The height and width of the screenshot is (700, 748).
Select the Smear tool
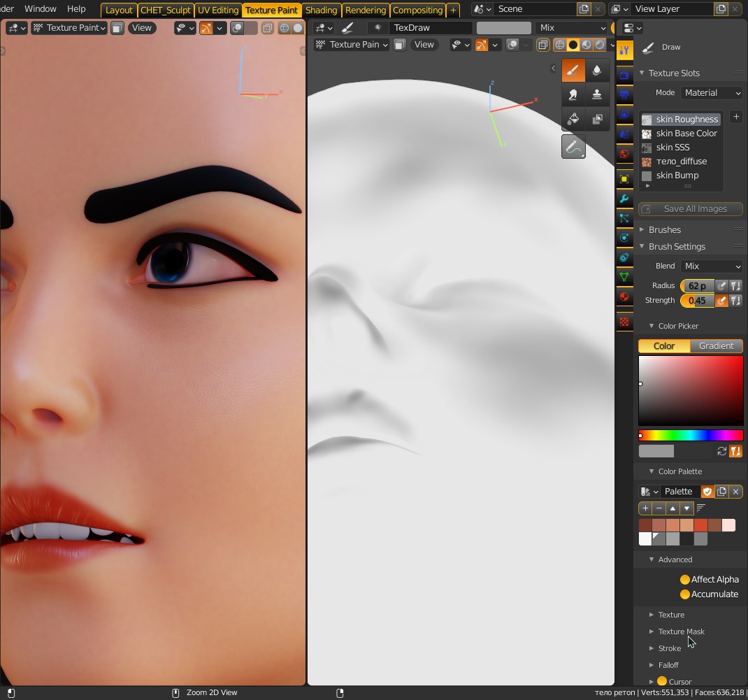[x=573, y=94]
